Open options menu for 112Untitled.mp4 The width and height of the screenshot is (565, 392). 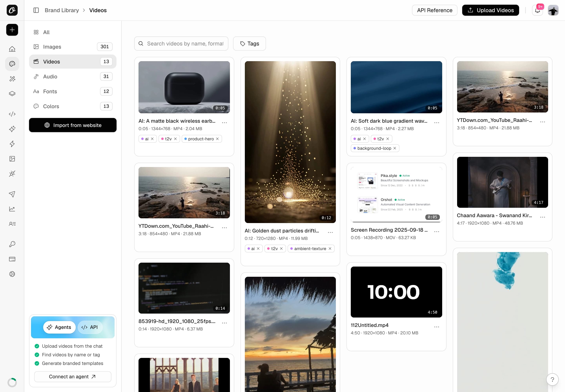point(437,327)
